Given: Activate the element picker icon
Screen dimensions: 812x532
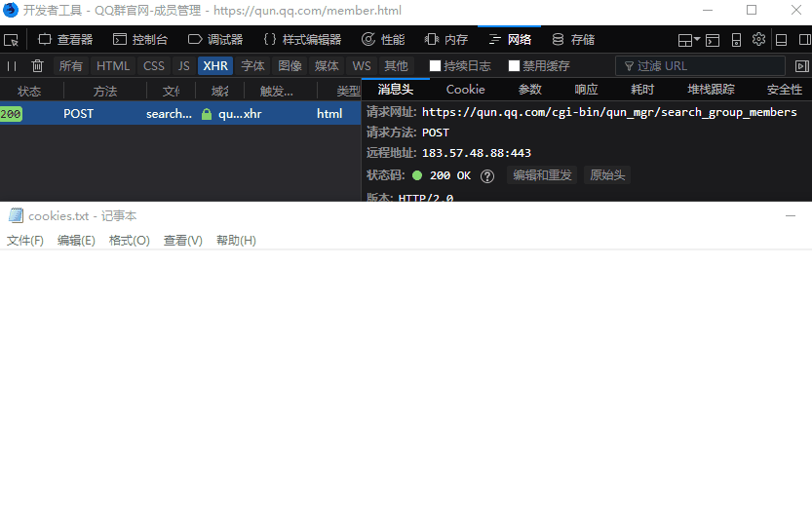Looking at the screenshot, I should (11, 40).
